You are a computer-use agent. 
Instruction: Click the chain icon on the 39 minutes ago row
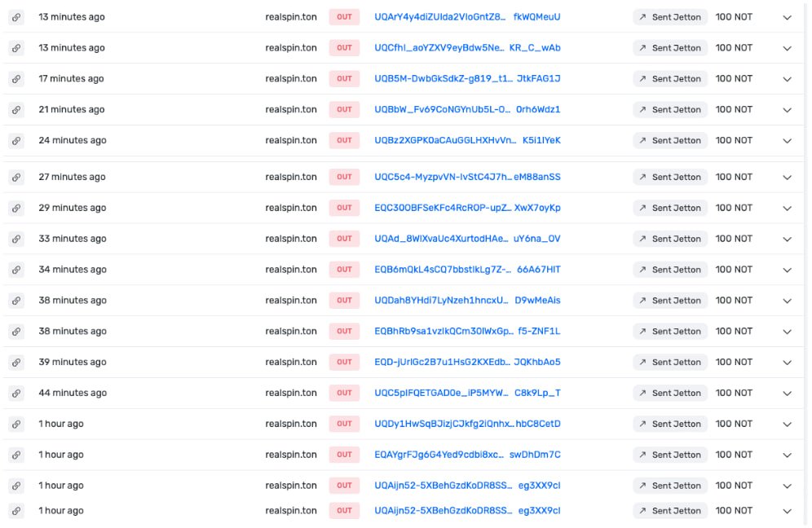(x=16, y=363)
